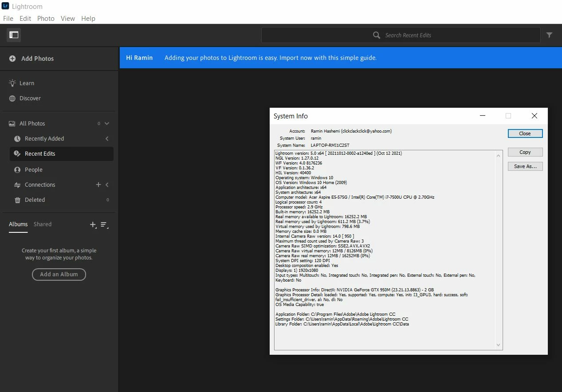Click the Recent Edits icon

click(17, 154)
